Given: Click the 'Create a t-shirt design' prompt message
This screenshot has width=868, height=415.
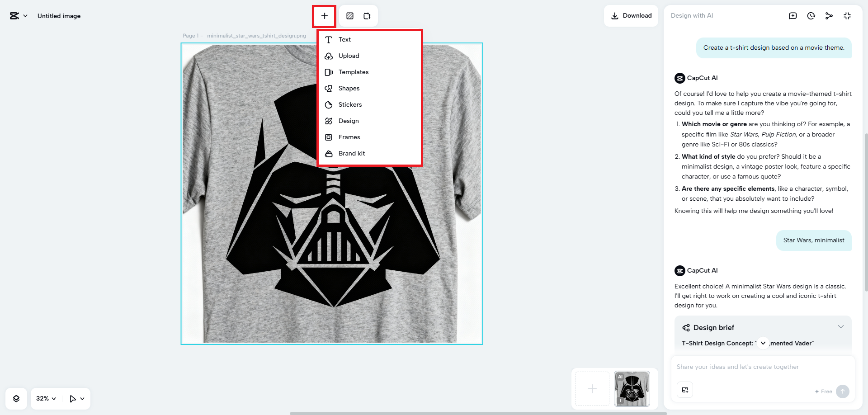Looking at the screenshot, I should pos(774,48).
